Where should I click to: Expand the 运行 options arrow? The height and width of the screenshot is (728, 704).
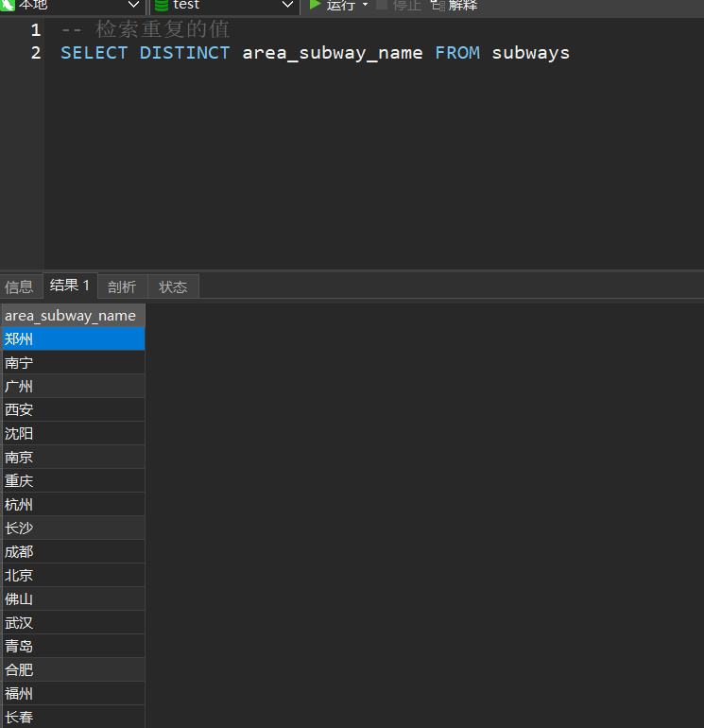365,5
